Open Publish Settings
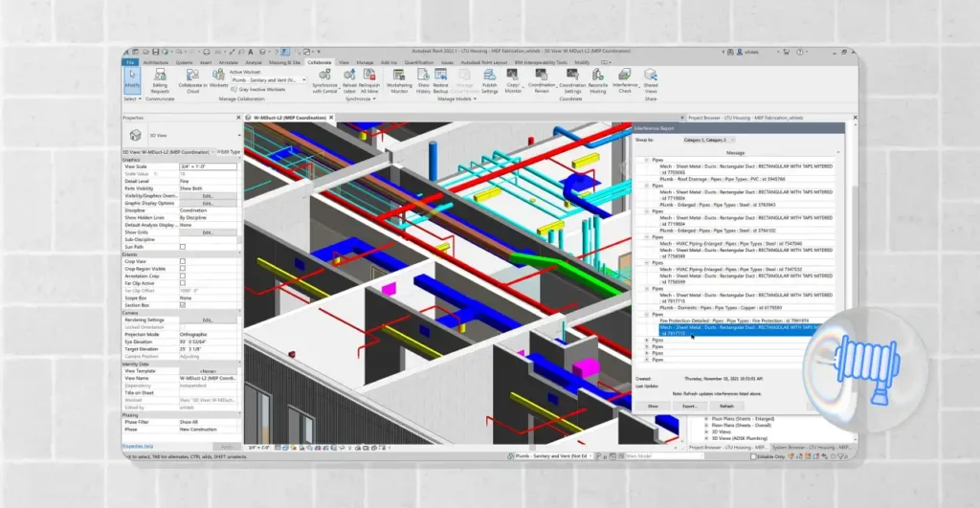The width and height of the screenshot is (980, 508). pos(489,81)
